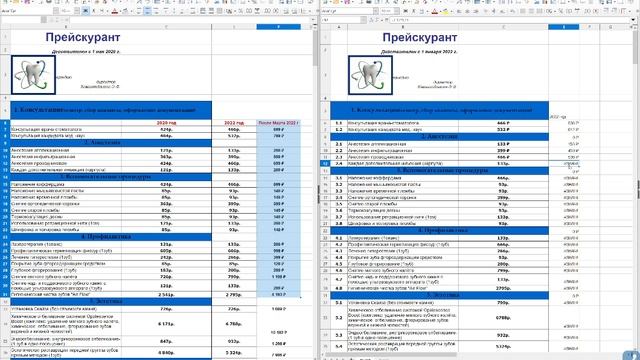Toggle Italic in the right window toolbar
The width and height of the screenshot is (640, 360).
[413, 11]
